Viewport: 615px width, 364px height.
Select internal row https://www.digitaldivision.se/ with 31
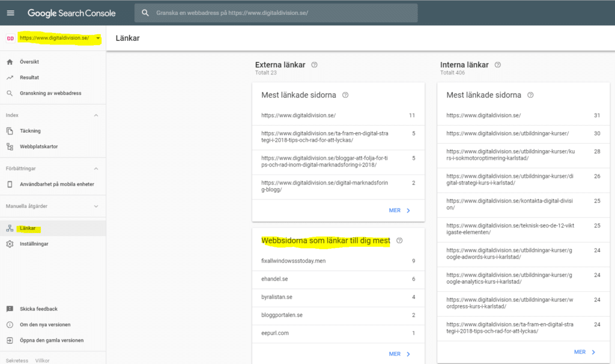(523, 115)
